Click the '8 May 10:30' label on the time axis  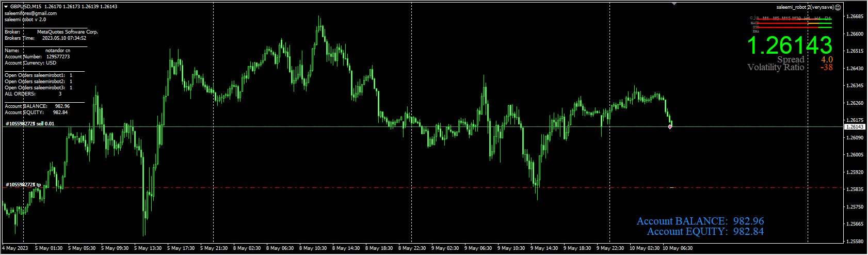pyautogui.click(x=314, y=248)
